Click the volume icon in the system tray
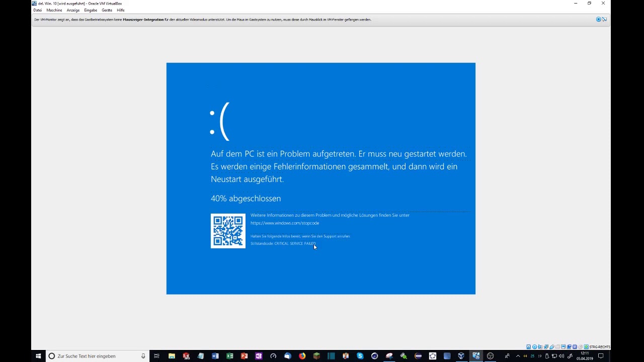644x362 pixels. point(561,356)
